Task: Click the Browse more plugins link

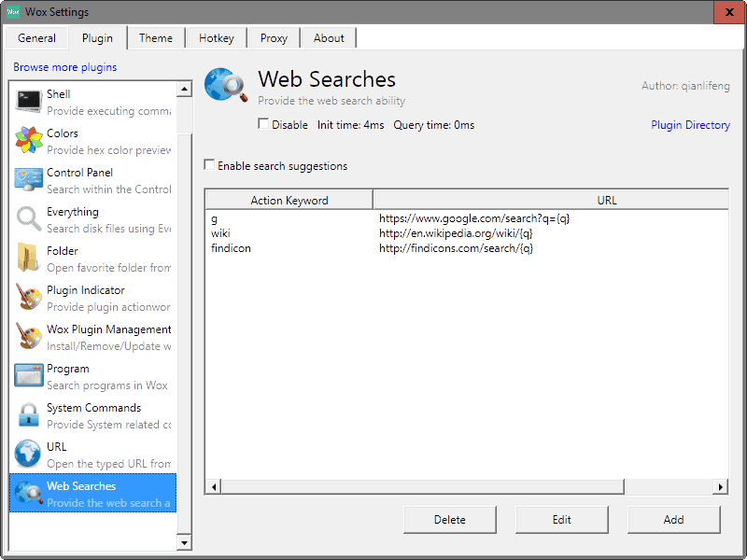Action: (x=63, y=67)
